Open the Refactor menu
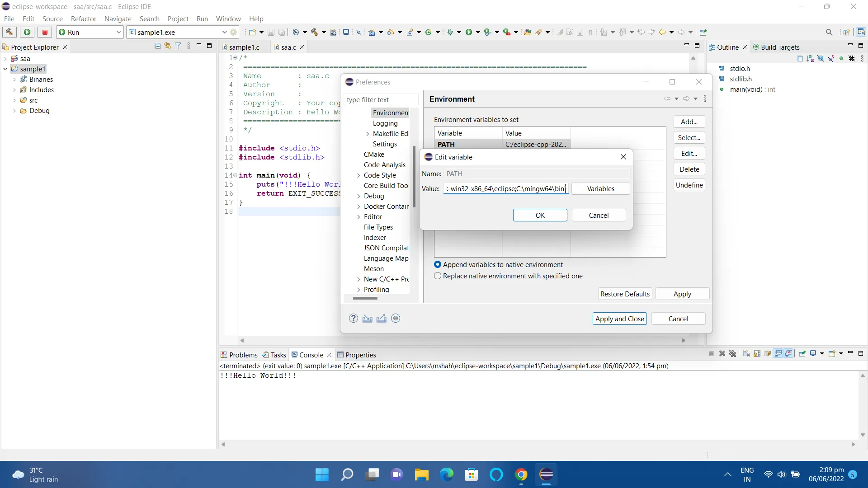This screenshot has width=868, height=488. pyautogui.click(x=83, y=19)
